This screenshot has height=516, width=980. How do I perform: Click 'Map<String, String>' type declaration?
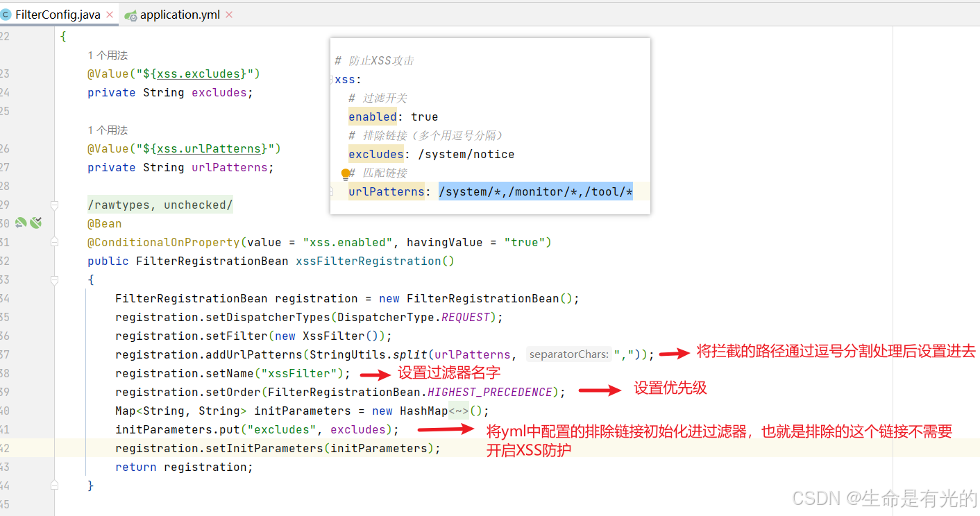pos(181,411)
